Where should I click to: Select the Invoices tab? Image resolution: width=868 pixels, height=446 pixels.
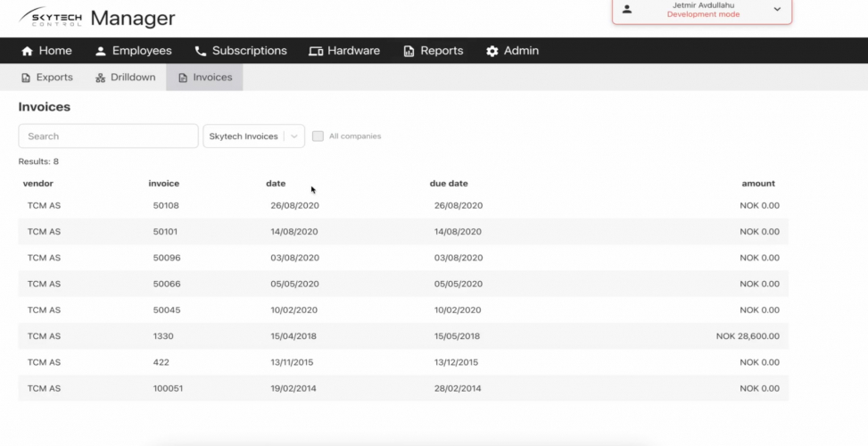pyautogui.click(x=205, y=78)
